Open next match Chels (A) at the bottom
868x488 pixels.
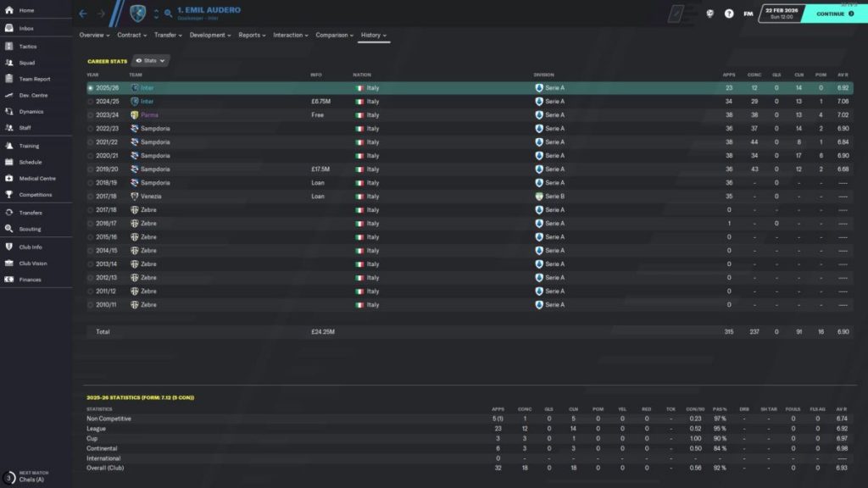[x=30, y=475]
